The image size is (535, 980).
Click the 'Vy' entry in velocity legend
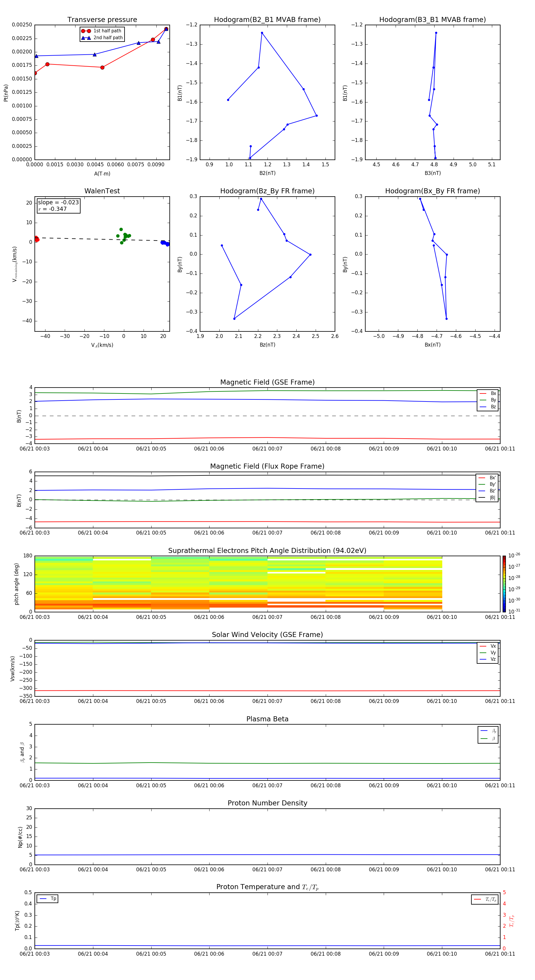point(488,652)
